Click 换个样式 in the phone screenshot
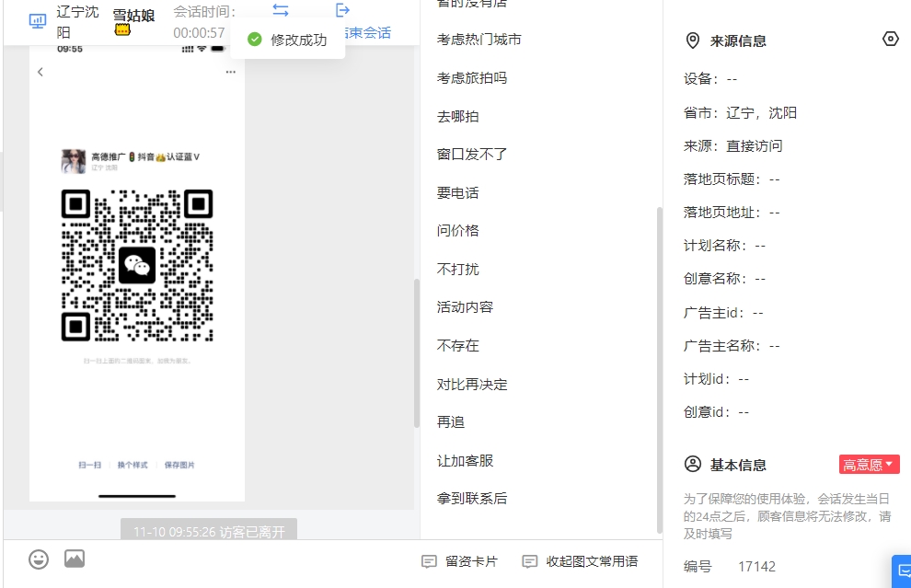This screenshot has width=911, height=588. (133, 465)
